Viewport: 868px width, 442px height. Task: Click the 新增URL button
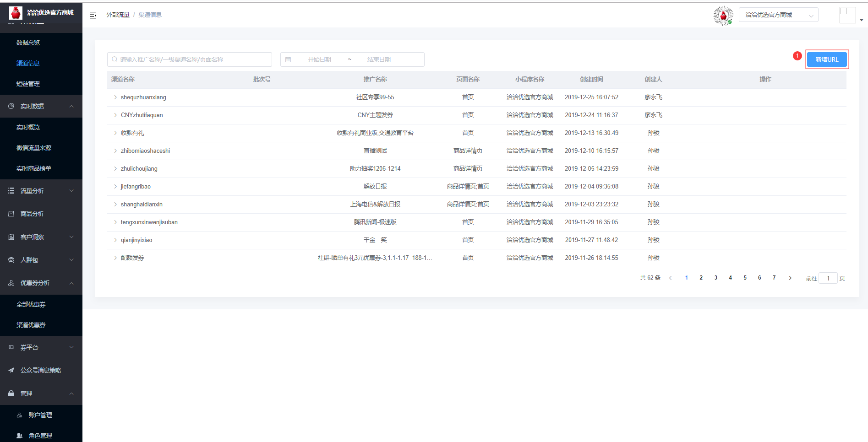click(827, 59)
